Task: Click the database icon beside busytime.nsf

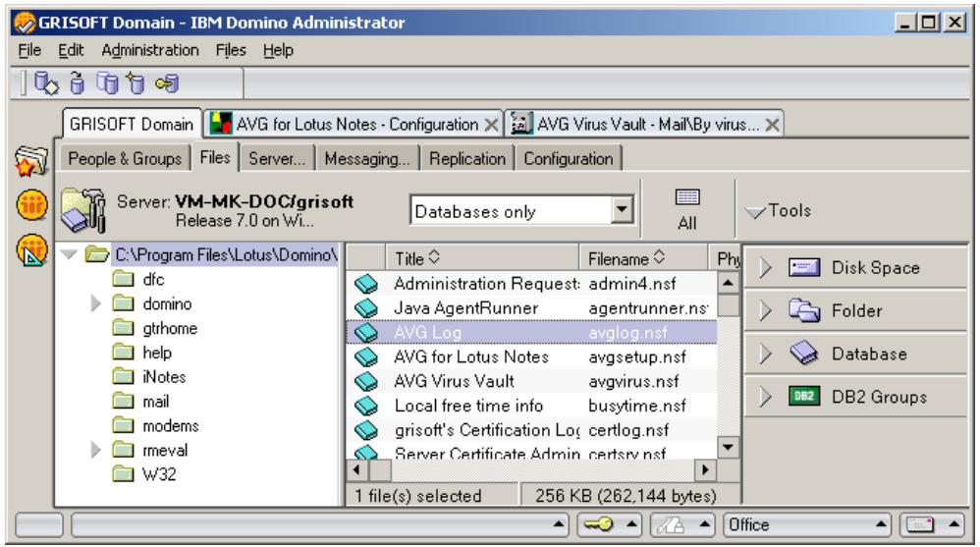Action: pos(365,407)
